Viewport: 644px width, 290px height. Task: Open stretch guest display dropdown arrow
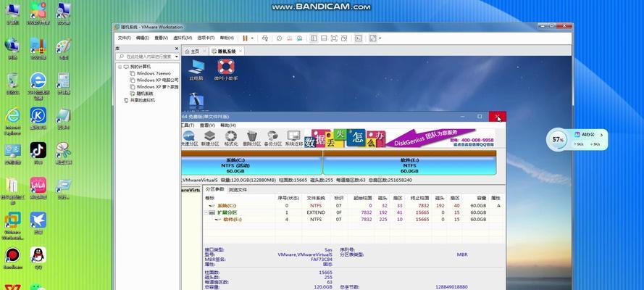click(x=380, y=38)
